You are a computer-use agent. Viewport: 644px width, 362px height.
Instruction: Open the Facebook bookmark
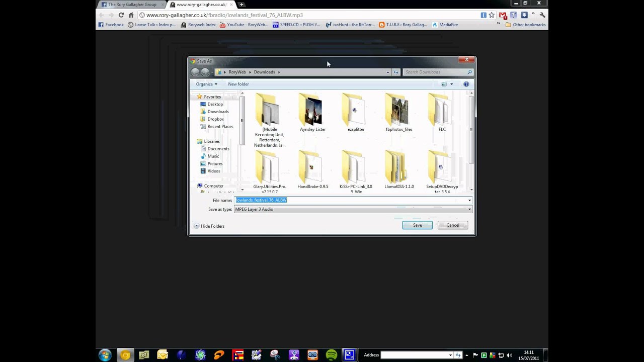click(111, 25)
